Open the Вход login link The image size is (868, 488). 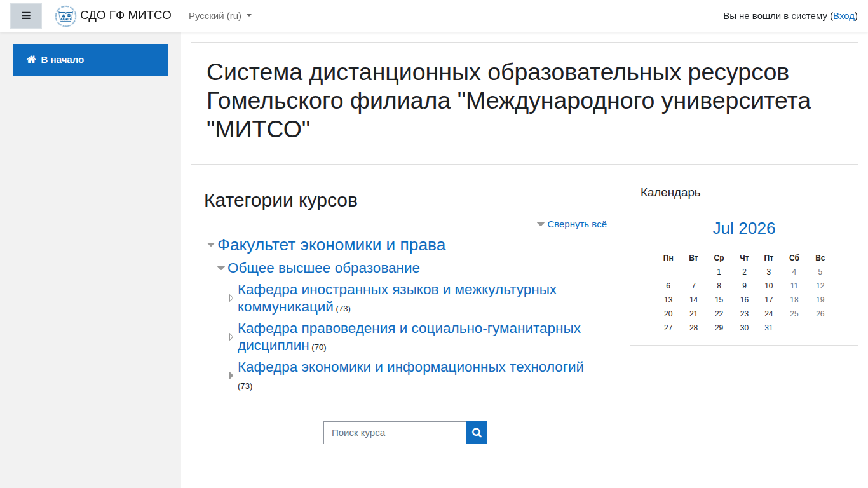(x=844, y=16)
